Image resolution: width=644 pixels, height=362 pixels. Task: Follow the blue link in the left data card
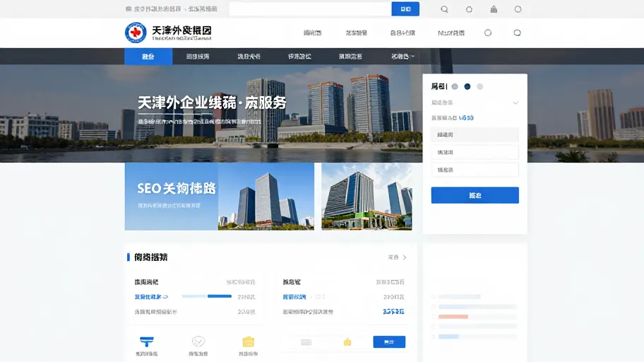148,296
